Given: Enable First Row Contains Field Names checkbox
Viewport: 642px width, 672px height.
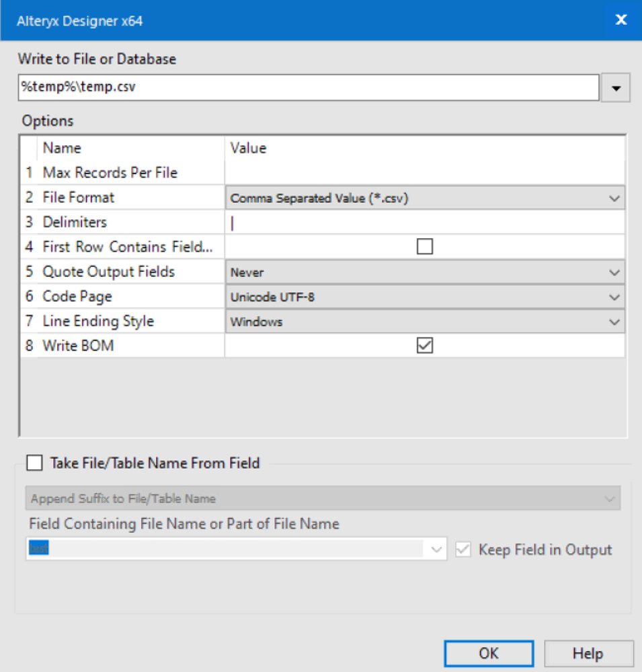Looking at the screenshot, I should click(424, 246).
